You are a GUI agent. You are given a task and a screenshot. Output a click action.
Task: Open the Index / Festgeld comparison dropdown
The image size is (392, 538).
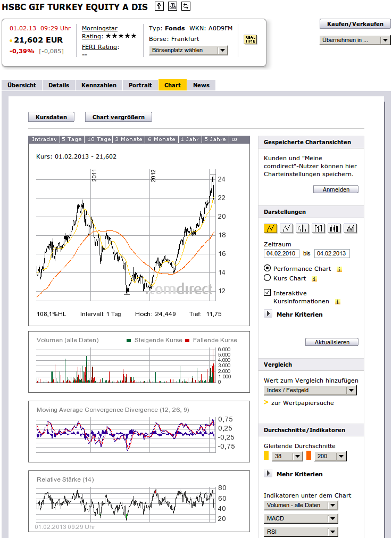pyautogui.click(x=310, y=391)
